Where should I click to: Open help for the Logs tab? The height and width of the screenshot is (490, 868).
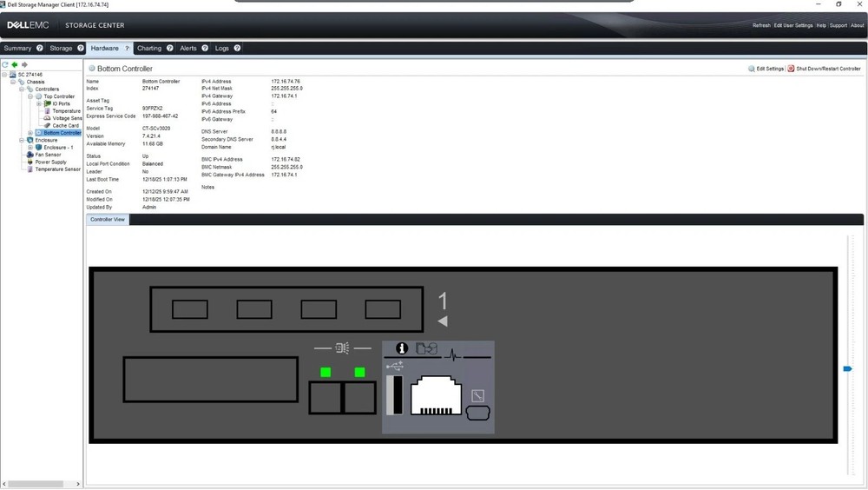[x=237, y=49]
